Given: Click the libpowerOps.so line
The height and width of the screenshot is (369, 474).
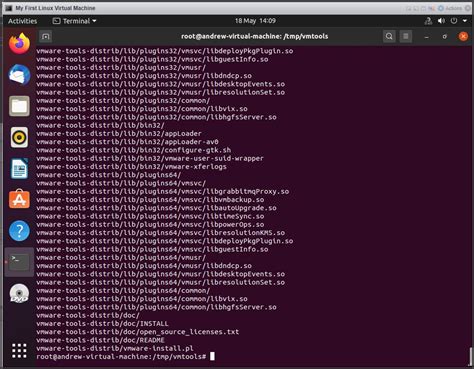Looking at the screenshot, I should 150,225.
